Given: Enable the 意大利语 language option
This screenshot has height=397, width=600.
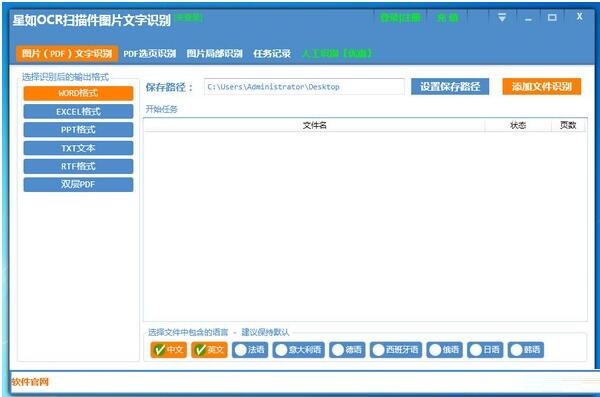Looking at the screenshot, I should click(298, 350).
